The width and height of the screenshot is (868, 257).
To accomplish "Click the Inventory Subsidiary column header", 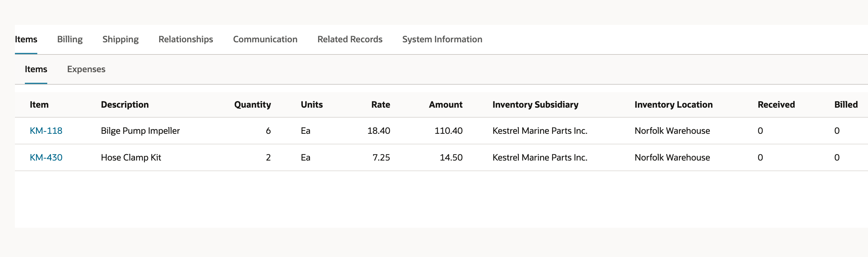I will coord(535,105).
